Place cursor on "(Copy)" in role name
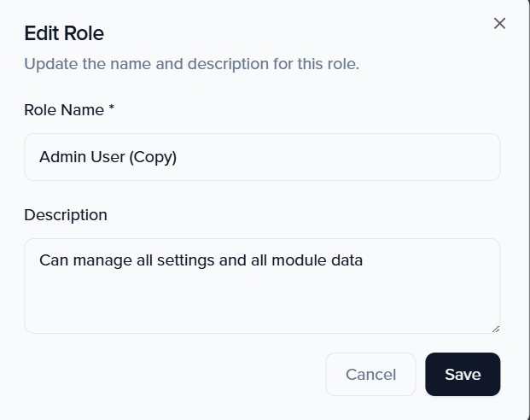This screenshot has height=420, width=530. coord(153,157)
